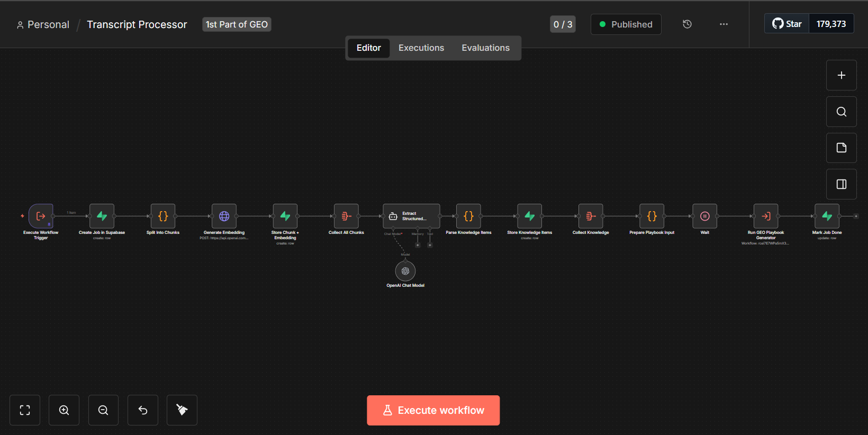The width and height of the screenshot is (868, 435).
Task: Click the Collect All Chunks node
Action: (346, 216)
